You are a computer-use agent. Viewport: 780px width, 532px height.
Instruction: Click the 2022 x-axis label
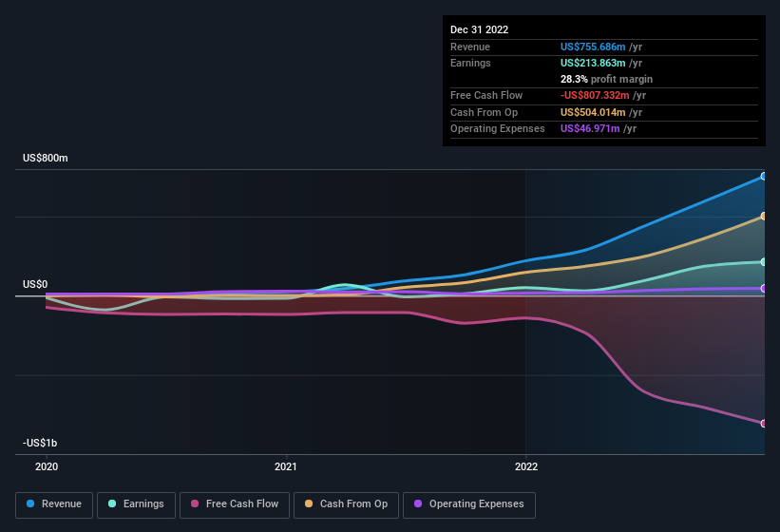tap(526, 466)
